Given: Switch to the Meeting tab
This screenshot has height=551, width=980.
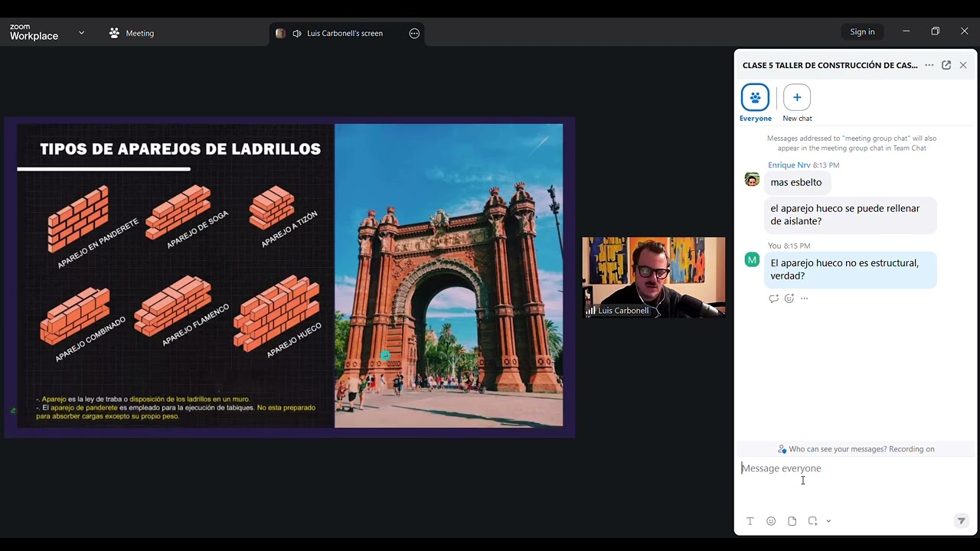Looking at the screenshot, I should pyautogui.click(x=132, y=33).
